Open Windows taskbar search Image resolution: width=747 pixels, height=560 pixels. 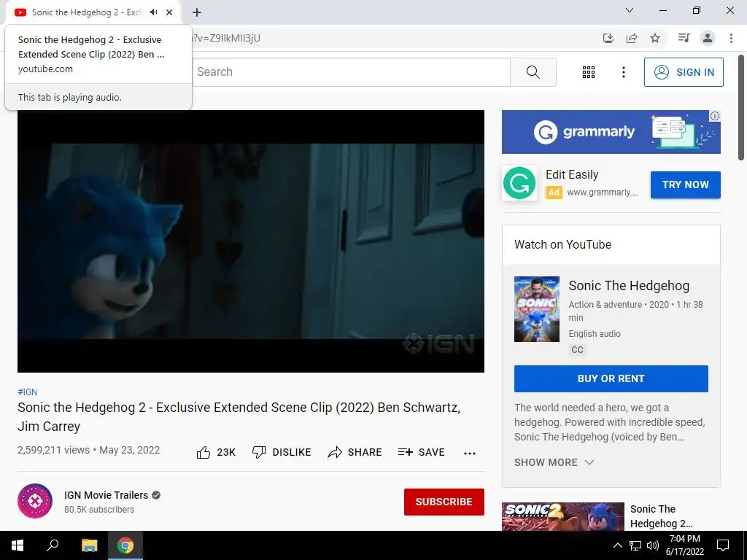53,545
